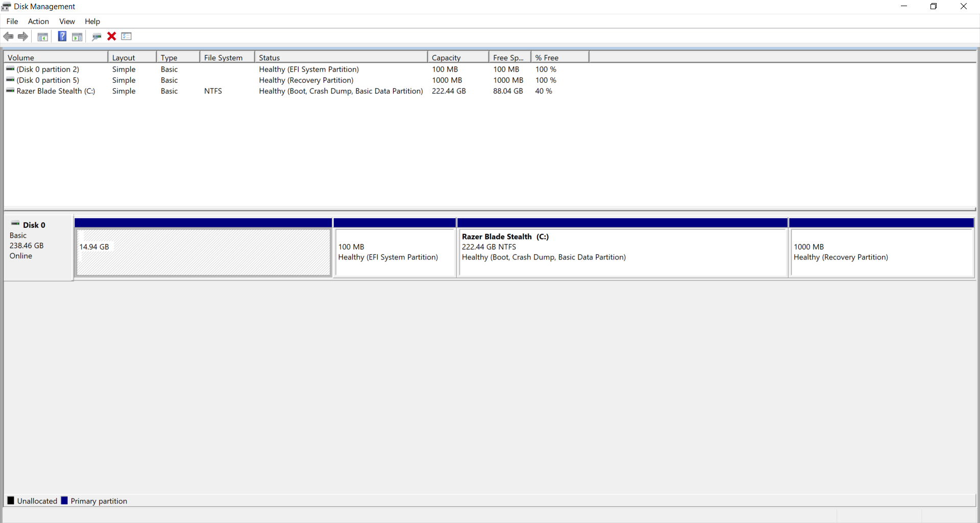The height and width of the screenshot is (523, 980).
Task: Click the 'Healthy (EFI System Partition)' status cell in list
Action: click(x=309, y=69)
